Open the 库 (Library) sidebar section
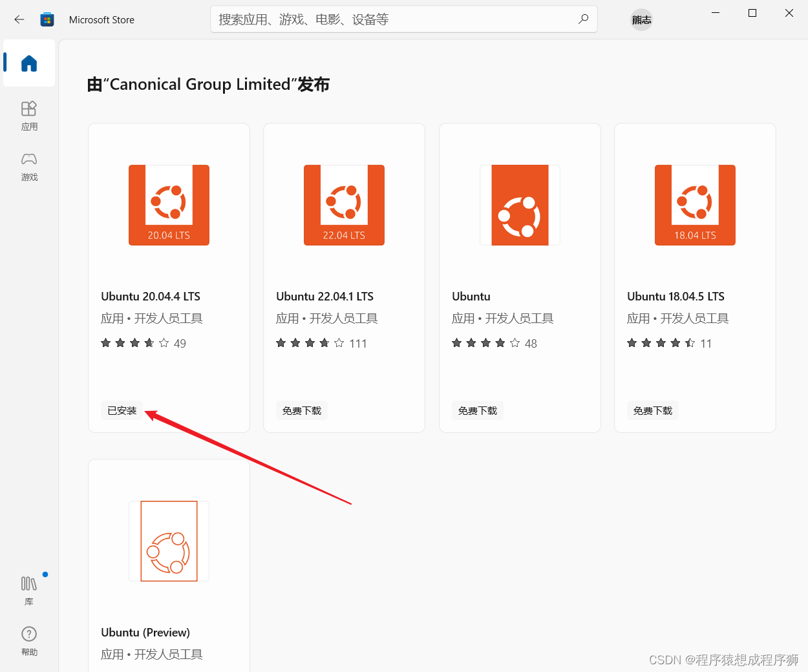Viewport: 808px width, 672px height. pyautogui.click(x=29, y=591)
